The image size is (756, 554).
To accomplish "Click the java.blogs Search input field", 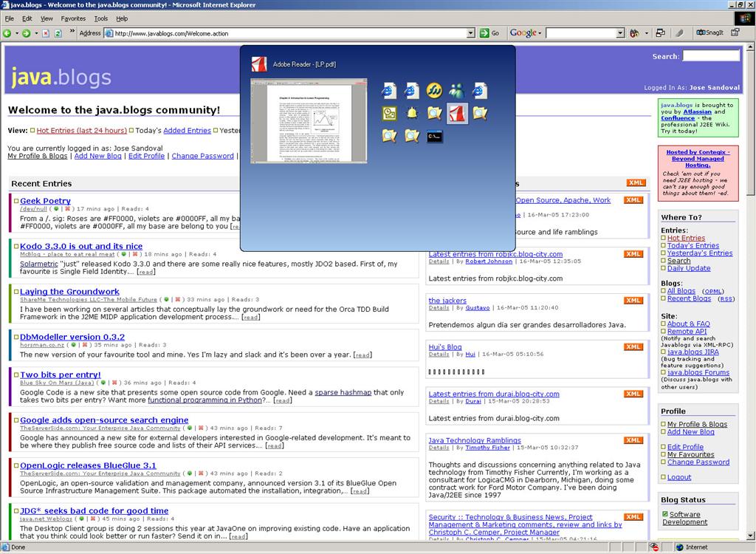I will tap(711, 56).
